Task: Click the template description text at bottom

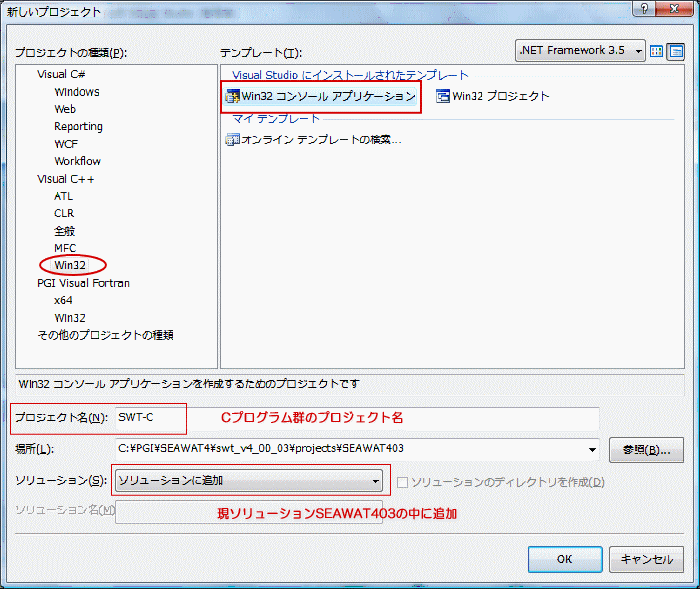Action: (x=189, y=384)
